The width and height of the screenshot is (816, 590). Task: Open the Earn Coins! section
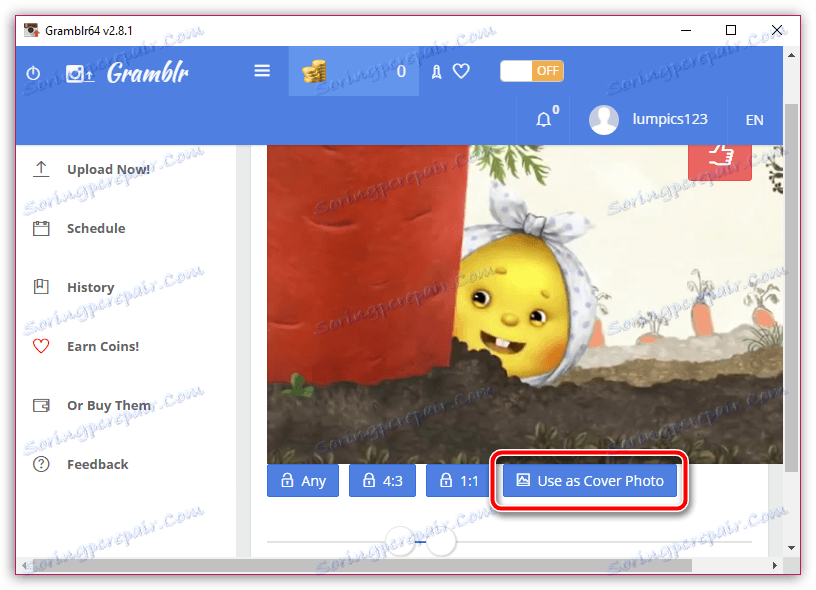pos(103,347)
